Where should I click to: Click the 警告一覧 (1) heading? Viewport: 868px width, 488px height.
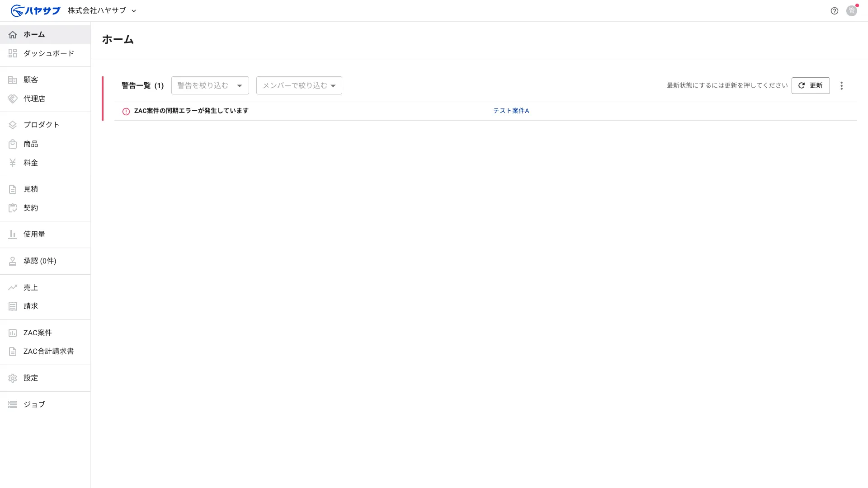(x=142, y=85)
